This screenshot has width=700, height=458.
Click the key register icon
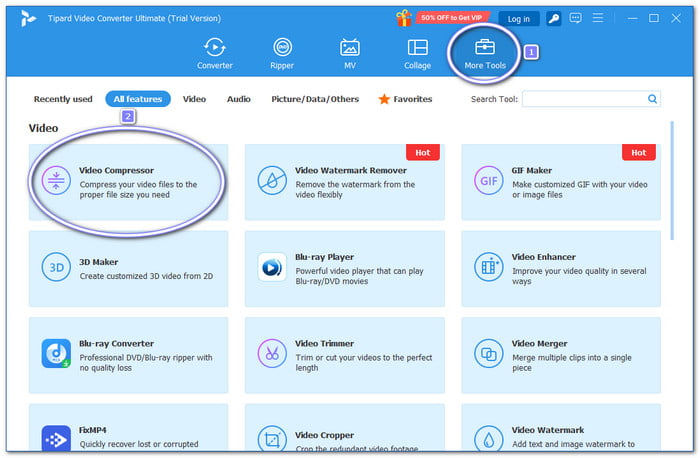(x=554, y=18)
